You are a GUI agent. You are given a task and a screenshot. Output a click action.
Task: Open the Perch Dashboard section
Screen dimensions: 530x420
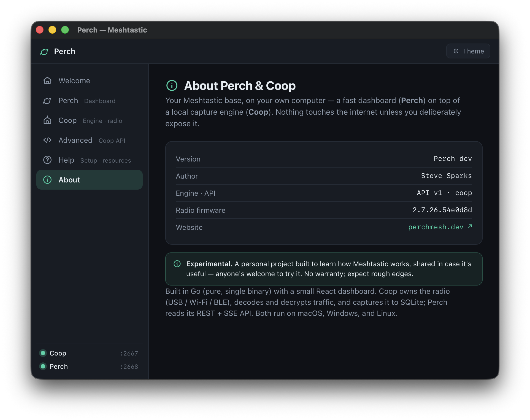90,101
